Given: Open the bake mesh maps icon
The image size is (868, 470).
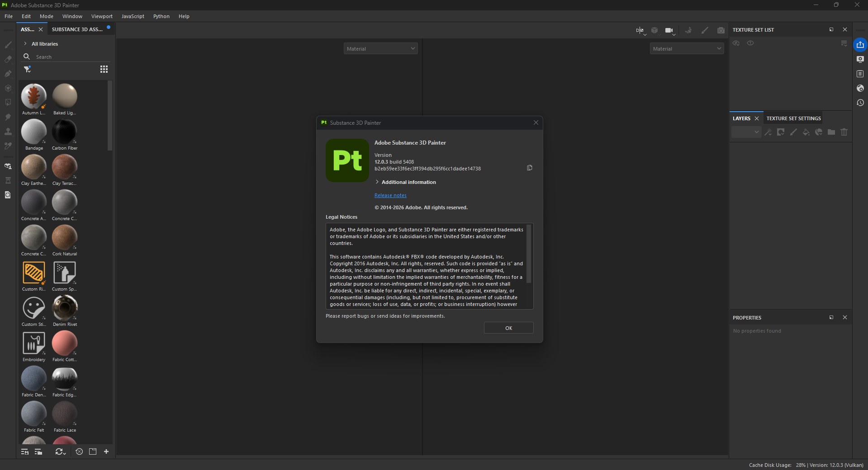Looking at the screenshot, I should pos(8,166).
